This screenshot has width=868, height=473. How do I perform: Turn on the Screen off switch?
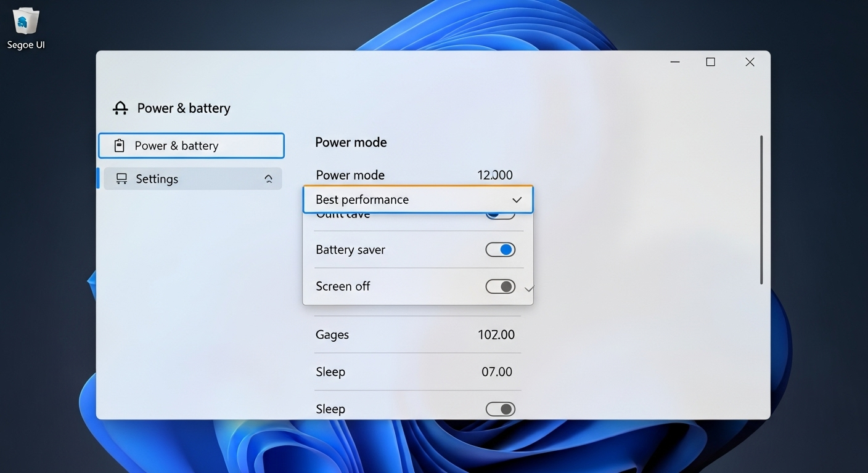click(500, 286)
